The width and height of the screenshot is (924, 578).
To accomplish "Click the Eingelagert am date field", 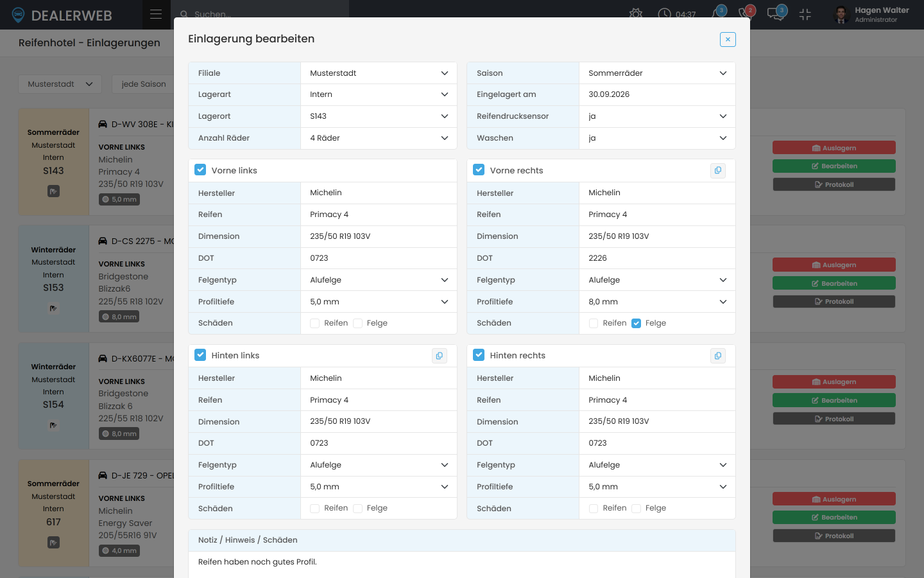I will (x=657, y=94).
